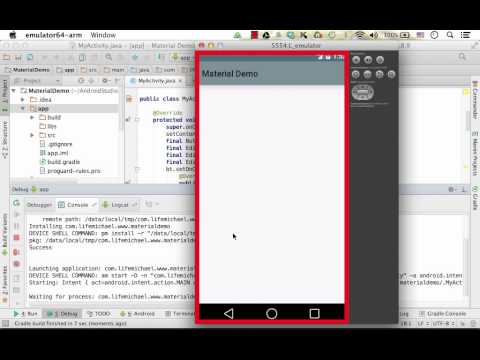480x360 pixels.
Task: Open the Apple menu
Action: 13,35
